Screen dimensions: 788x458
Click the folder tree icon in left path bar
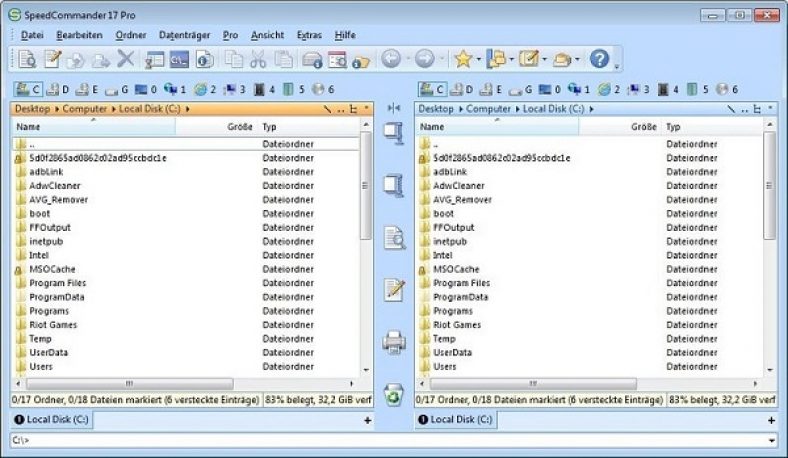tap(354, 109)
